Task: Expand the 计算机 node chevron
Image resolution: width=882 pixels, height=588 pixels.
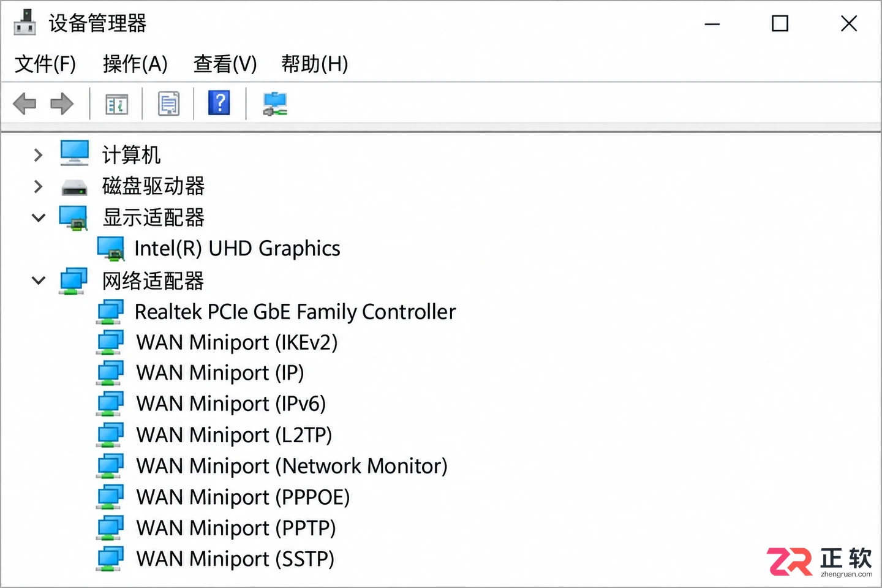Action: (38, 155)
